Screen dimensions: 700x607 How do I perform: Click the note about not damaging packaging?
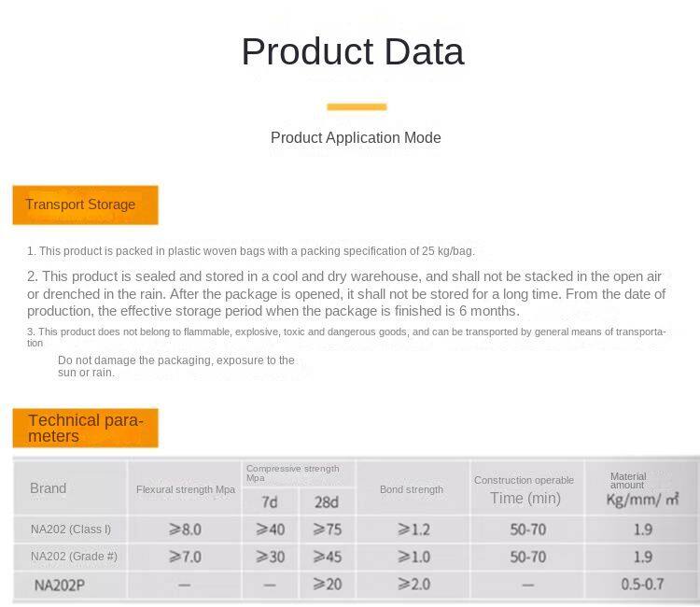point(176,366)
